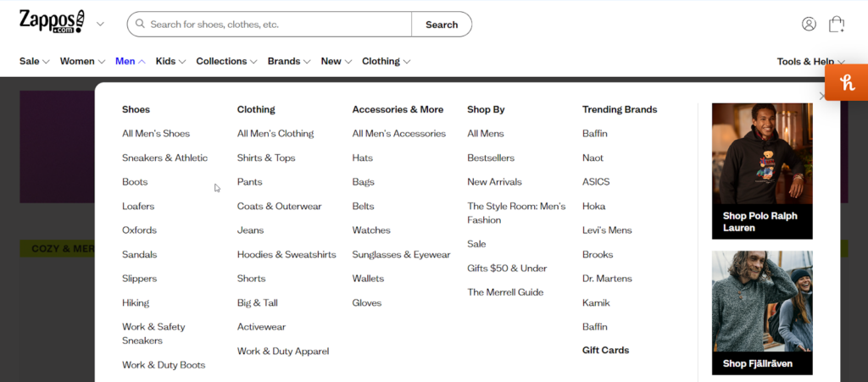Open the Collections navigation menu
Image resolution: width=868 pixels, height=382 pixels.
coord(226,61)
